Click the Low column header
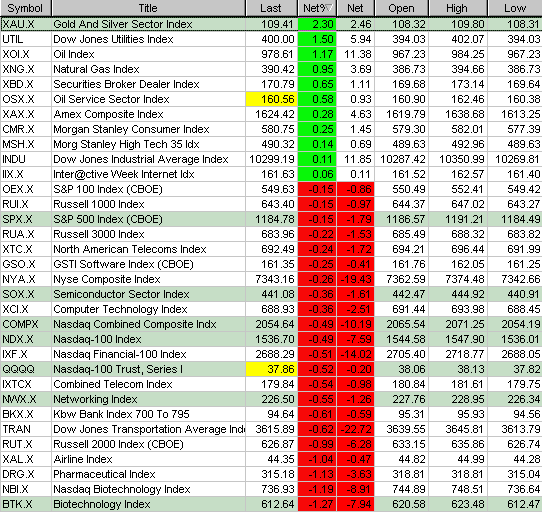 point(515,8)
